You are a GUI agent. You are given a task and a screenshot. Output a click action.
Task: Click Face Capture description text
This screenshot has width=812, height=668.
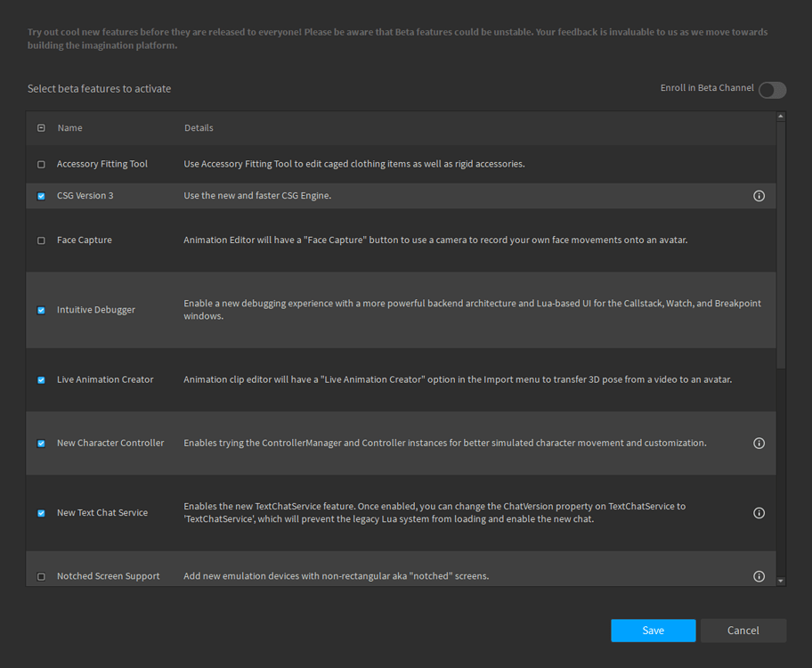[435, 240]
